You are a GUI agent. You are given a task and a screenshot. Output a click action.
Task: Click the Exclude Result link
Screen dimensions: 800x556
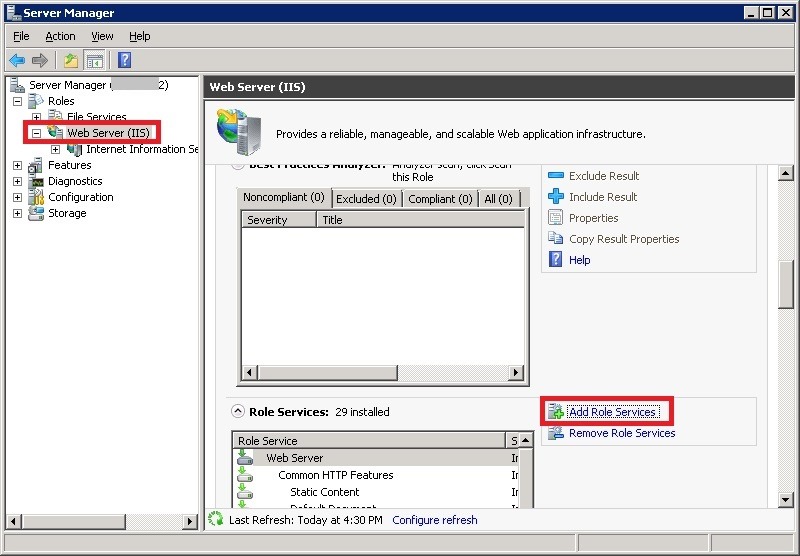coord(604,176)
